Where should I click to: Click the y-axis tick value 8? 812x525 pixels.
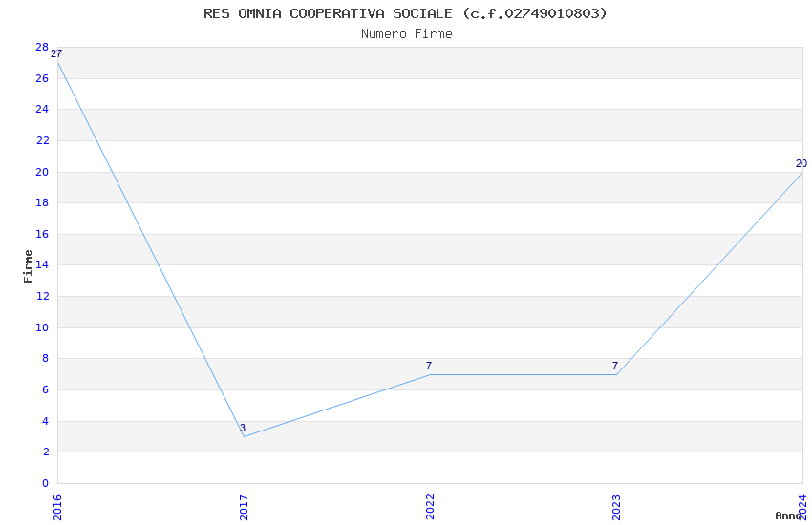tap(45, 359)
